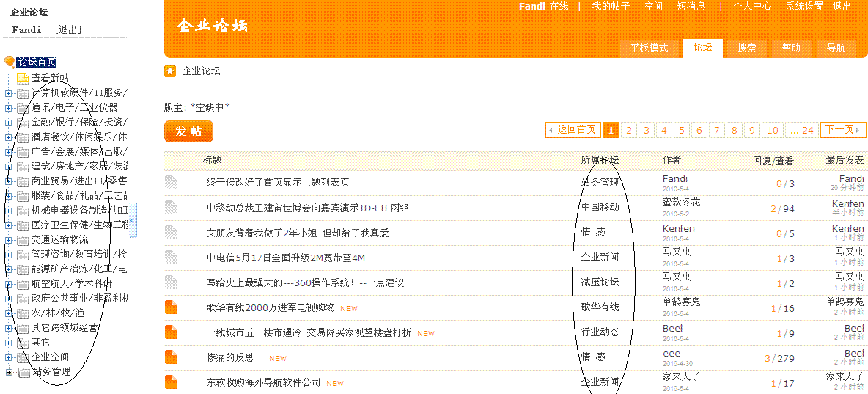Open the 查看新帖 tree link

click(x=50, y=79)
